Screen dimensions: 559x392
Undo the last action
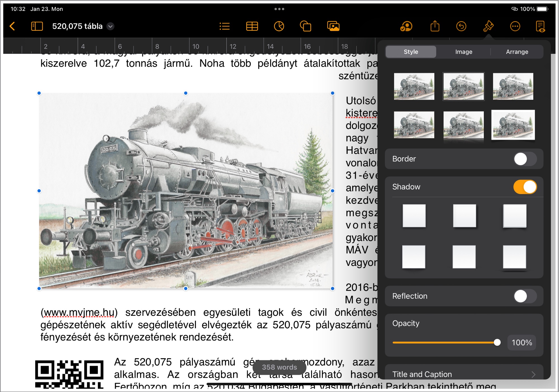point(461,26)
